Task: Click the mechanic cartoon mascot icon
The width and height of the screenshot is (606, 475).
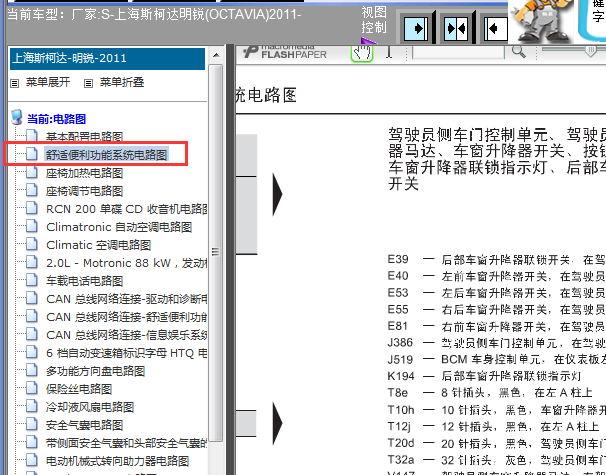Action: (540, 20)
